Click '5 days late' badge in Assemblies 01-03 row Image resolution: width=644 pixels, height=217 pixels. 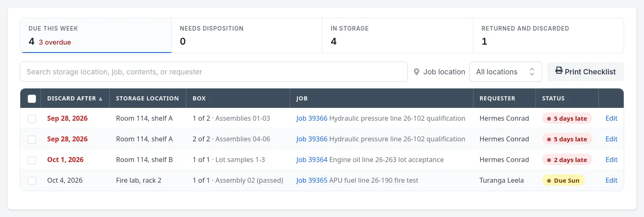click(x=567, y=119)
